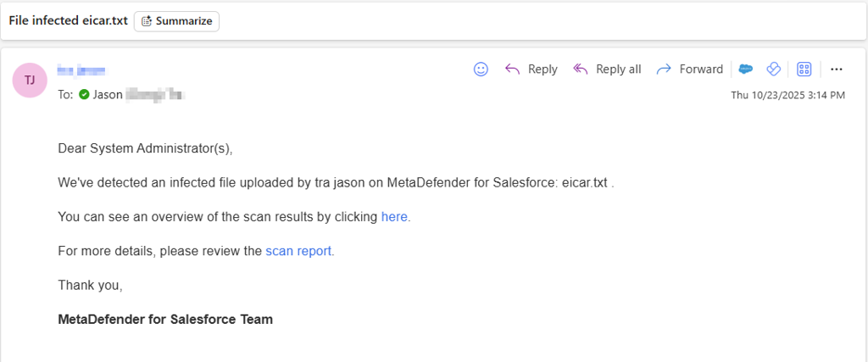Open recipient Jason's contact card
Image resolution: width=868 pixels, height=362 pixels.
point(138,95)
